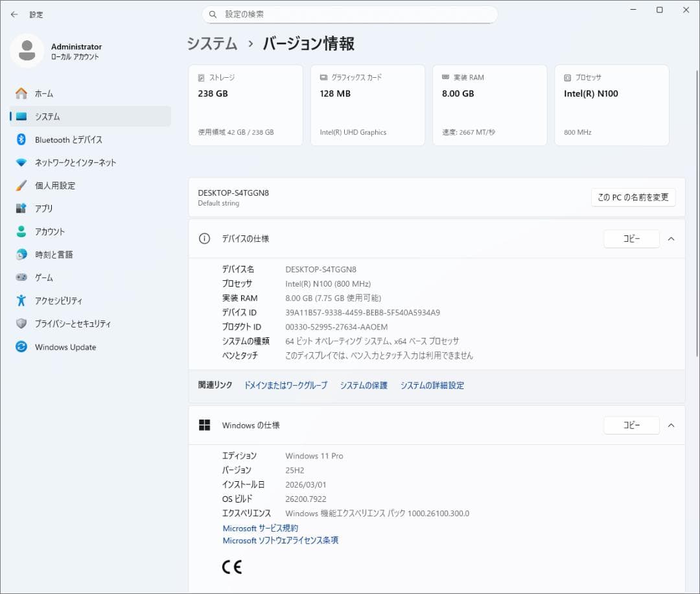Click the Administrator profile avatar
Image resolution: width=700 pixels, height=594 pixels.
27,51
